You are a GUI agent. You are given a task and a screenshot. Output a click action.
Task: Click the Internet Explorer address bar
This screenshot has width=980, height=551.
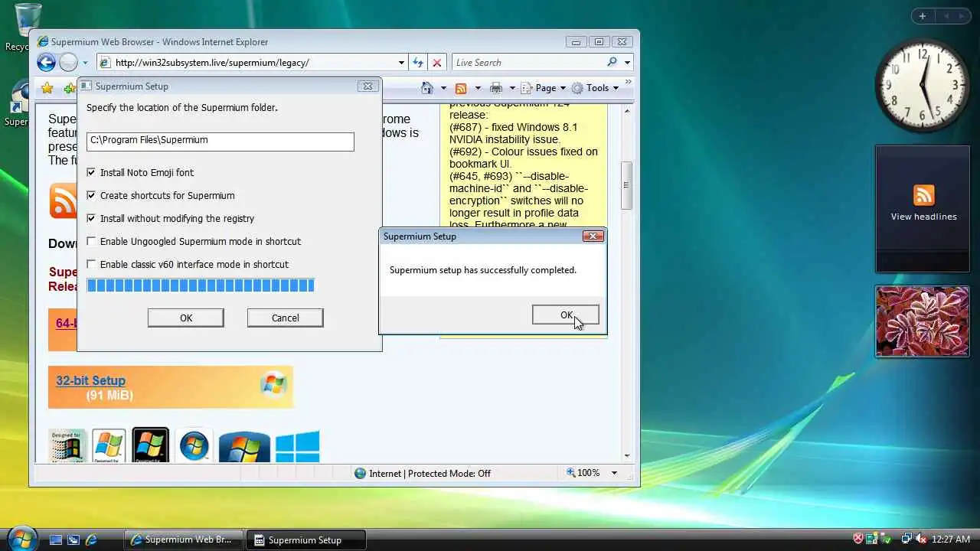pos(247,63)
